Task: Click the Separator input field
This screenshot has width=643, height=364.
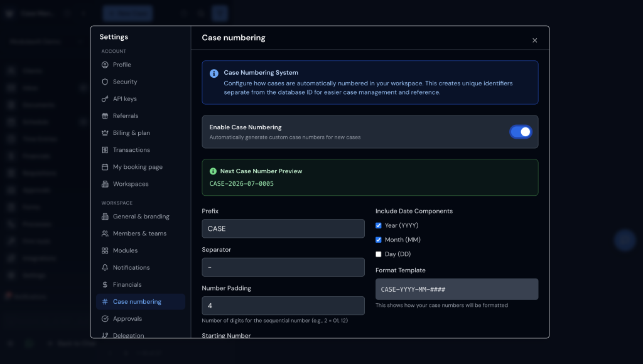Action: click(x=283, y=267)
